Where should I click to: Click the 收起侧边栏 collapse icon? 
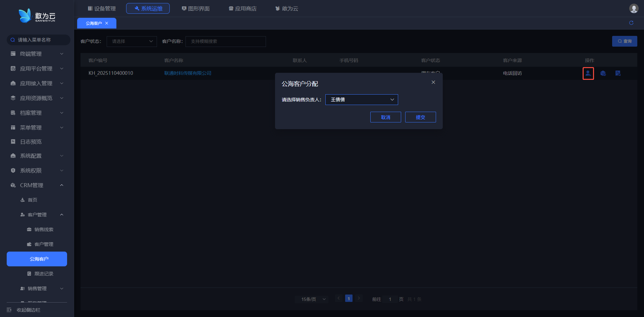click(x=9, y=310)
